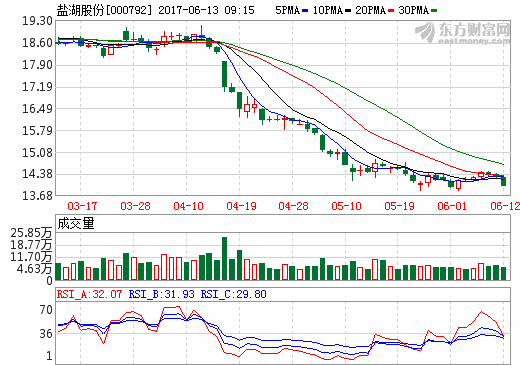
Task: Click the 10PMA legend label
Action: tap(328, 10)
